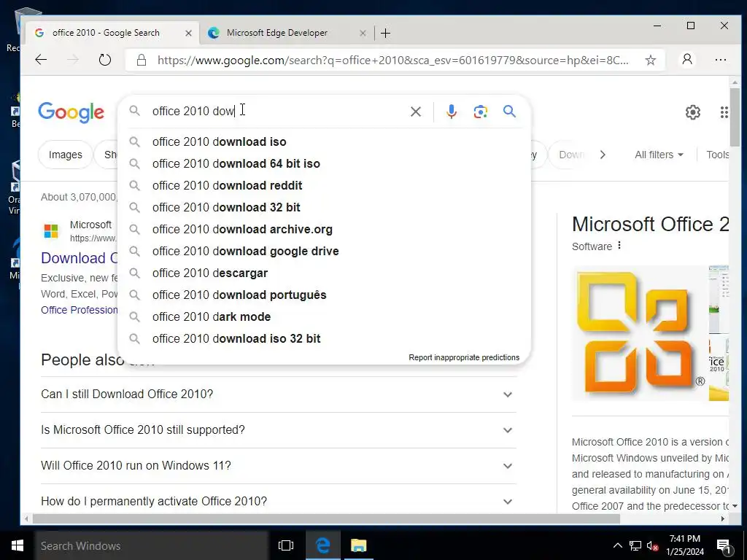The image size is (747, 560).
Task: Add this page to favorites with the star
Action: click(650, 60)
